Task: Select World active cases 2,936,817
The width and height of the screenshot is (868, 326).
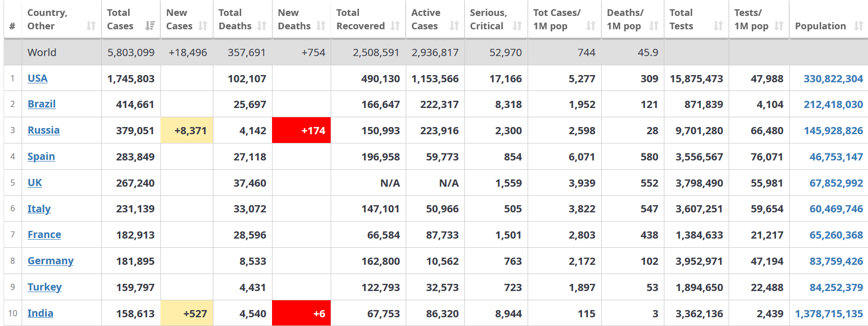Action: coord(435,52)
